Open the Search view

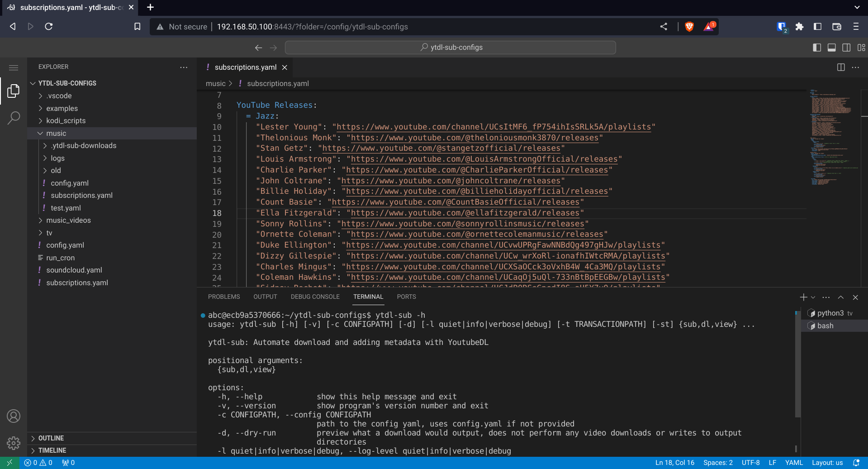(x=13, y=117)
